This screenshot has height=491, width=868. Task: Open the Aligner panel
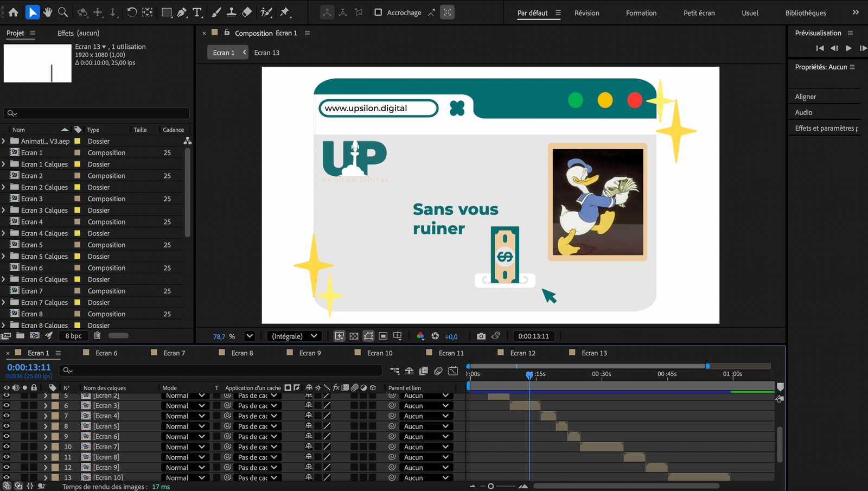(806, 97)
